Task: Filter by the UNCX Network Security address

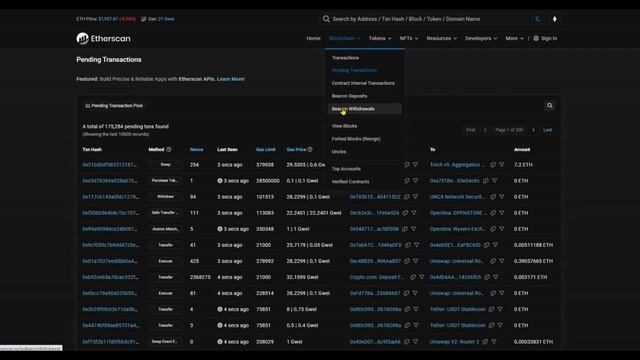Action: (x=502, y=197)
